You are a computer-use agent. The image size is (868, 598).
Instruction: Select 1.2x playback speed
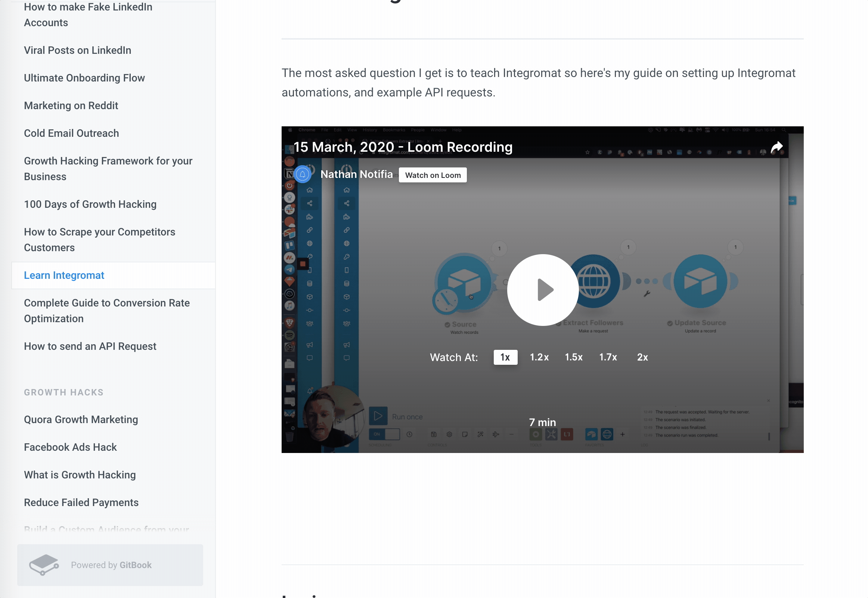(539, 357)
